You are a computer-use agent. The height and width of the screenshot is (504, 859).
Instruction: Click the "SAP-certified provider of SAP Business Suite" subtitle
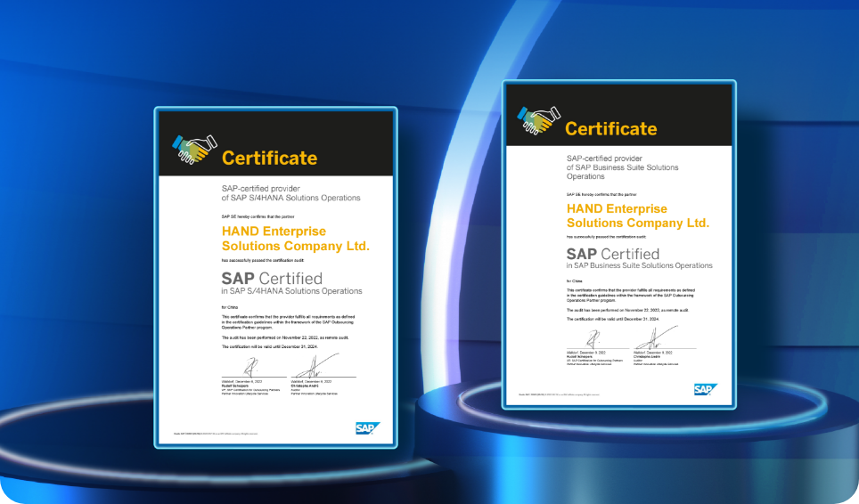pyautogui.click(x=622, y=167)
